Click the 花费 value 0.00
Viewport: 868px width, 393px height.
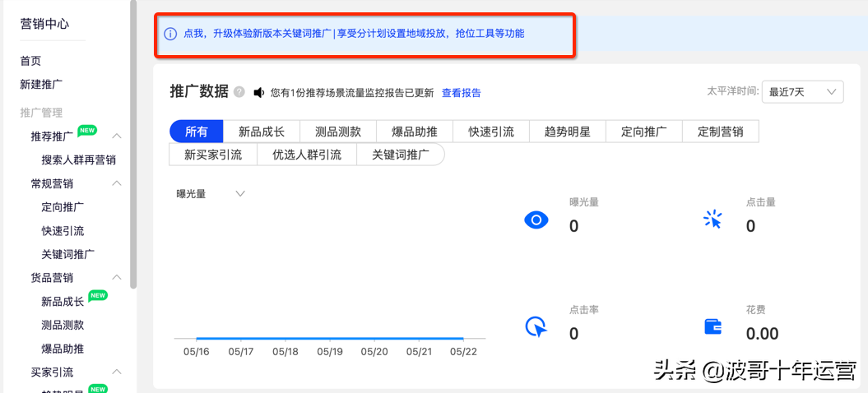(762, 333)
